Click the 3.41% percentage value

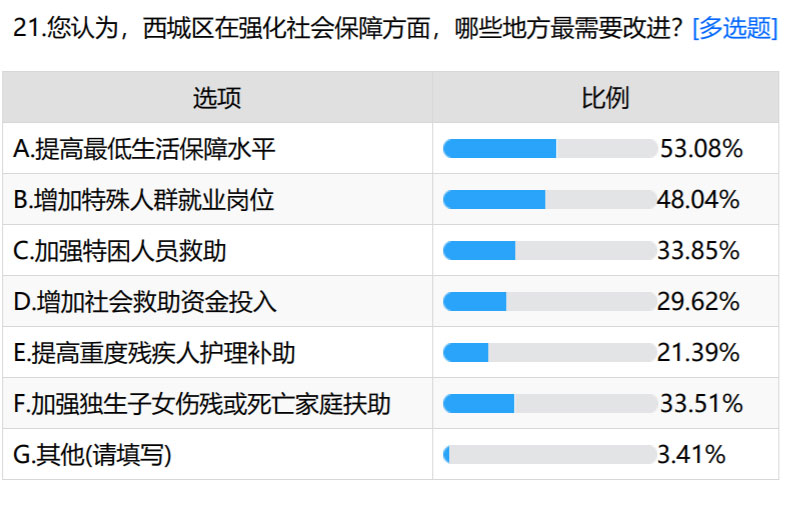click(691, 455)
